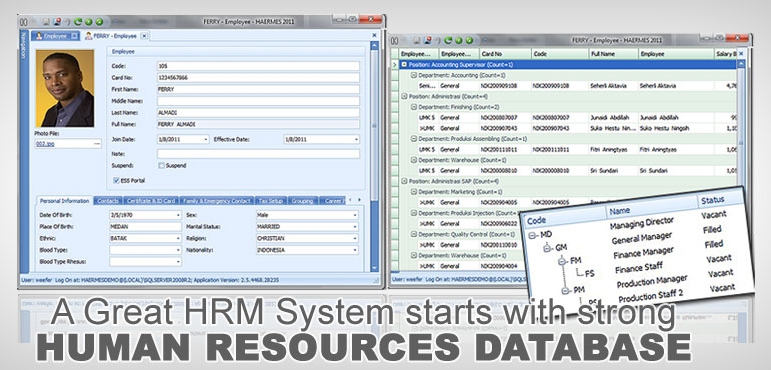Click the Place Of Birth field showing MEDAN
771x370 pixels.
[x=146, y=227]
